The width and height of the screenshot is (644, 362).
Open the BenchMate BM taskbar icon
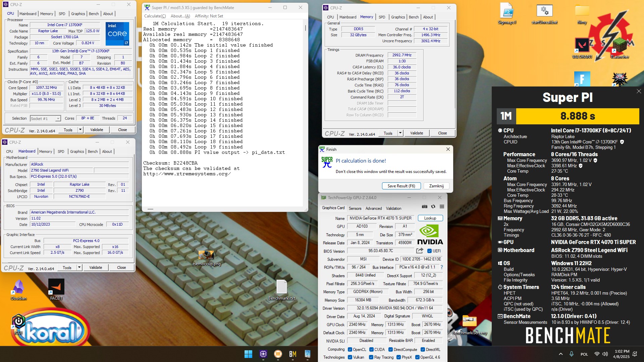pyautogui.click(x=292, y=354)
